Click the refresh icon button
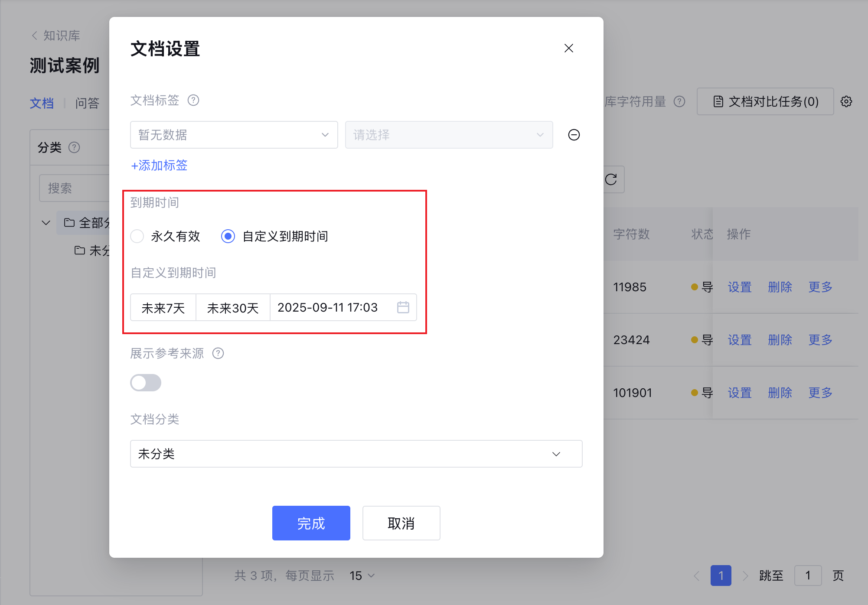The image size is (868, 605). click(x=611, y=179)
